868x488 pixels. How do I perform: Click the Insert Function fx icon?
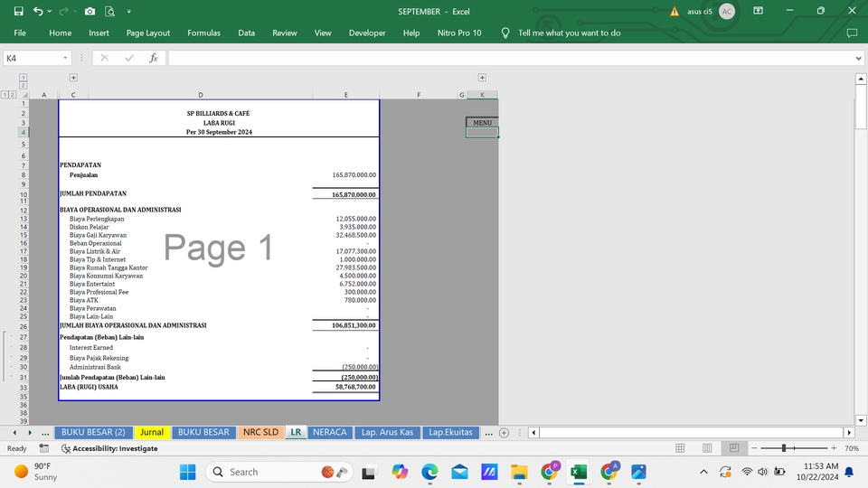coord(154,58)
